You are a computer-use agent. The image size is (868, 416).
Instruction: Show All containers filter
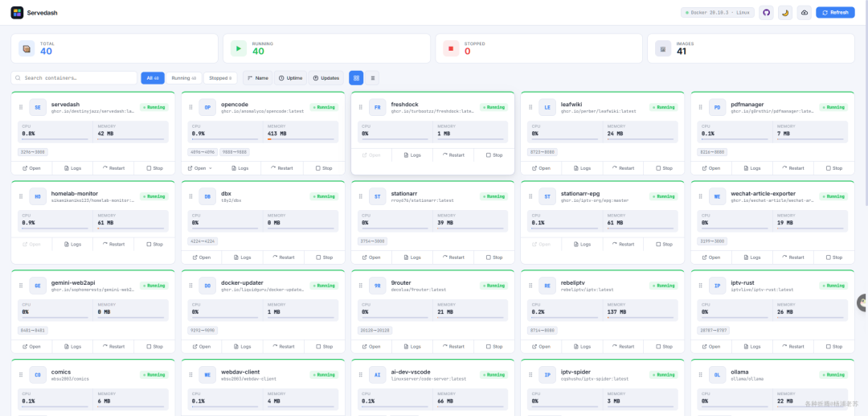click(153, 78)
